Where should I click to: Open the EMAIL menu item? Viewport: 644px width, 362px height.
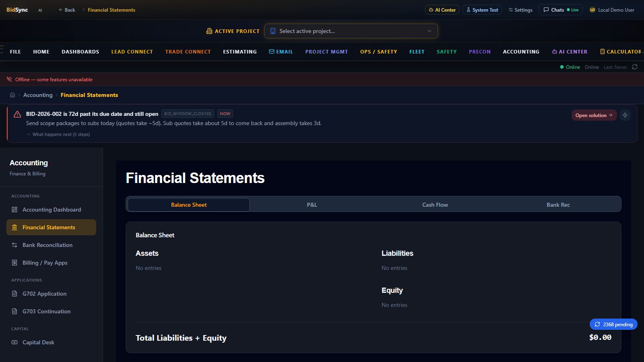(x=281, y=51)
